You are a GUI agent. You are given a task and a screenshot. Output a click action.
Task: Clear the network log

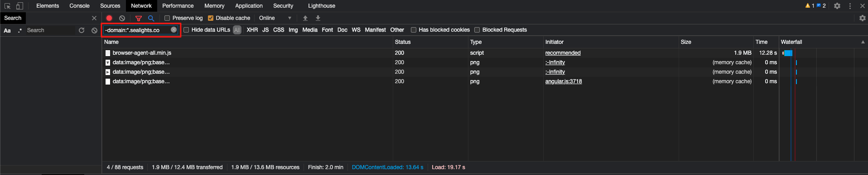click(x=122, y=18)
